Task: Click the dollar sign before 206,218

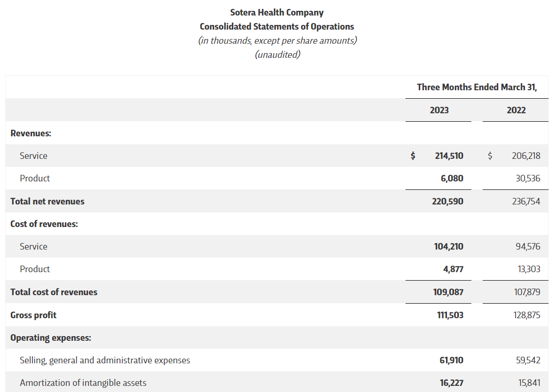Action: pos(490,156)
